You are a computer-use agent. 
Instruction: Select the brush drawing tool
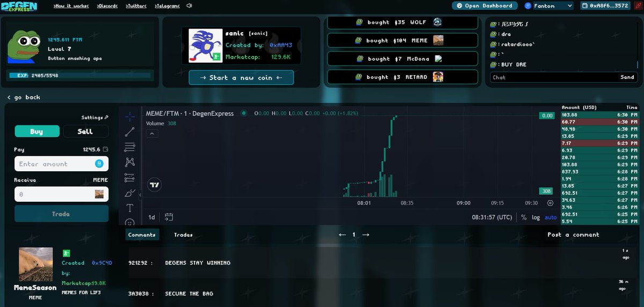click(x=129, y=193)
